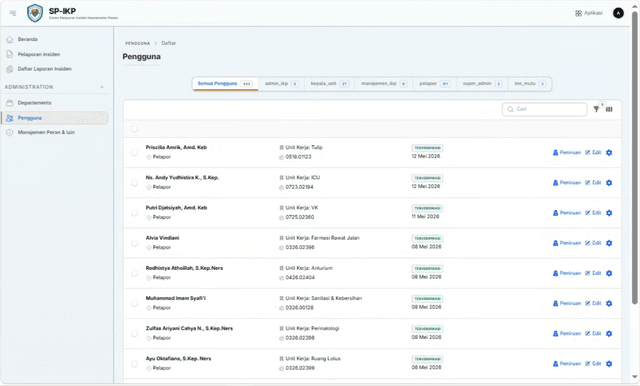Open settings gear for Putri Djatsiyah
Screen dimensions: 640x386
pos(609,213)
